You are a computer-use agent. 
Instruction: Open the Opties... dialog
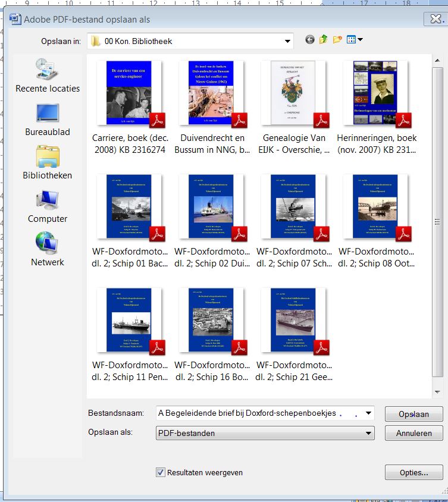click(x=413, y=473)
